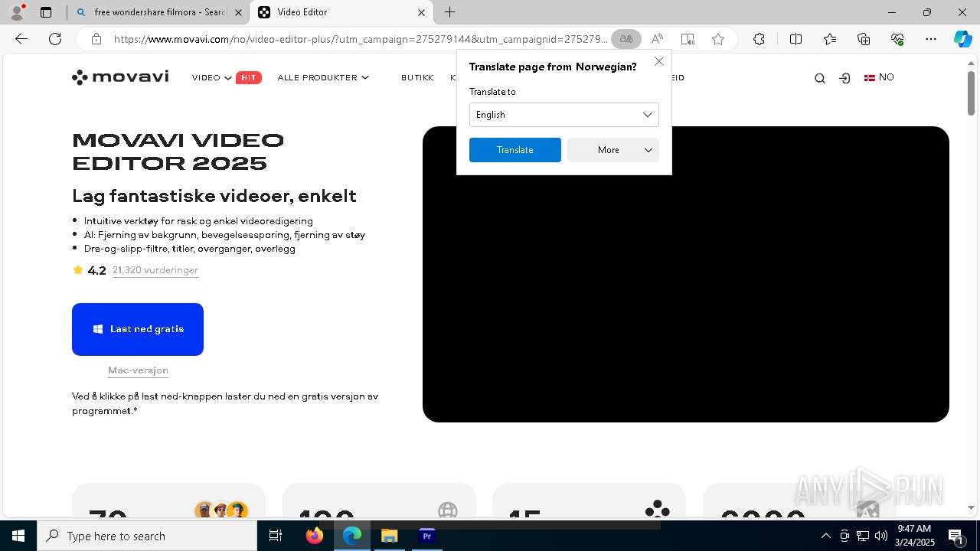
Task: Open Browser essentials heart icon
Action: pyautogui.click(x=897, y=39)
